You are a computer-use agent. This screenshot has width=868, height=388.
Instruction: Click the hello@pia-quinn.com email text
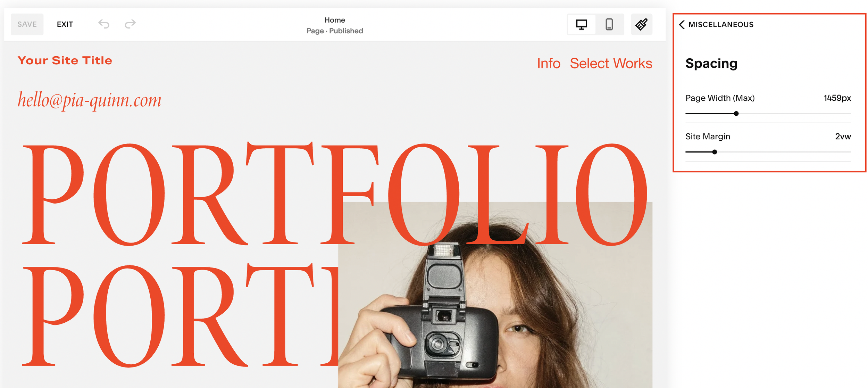point(90,100)
